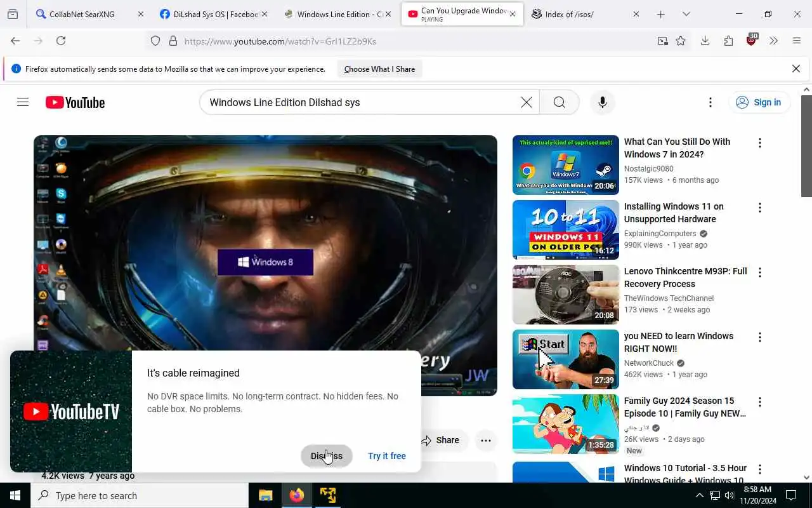
Task: Open more actions ellipsis under video
Action: [486, 440]
